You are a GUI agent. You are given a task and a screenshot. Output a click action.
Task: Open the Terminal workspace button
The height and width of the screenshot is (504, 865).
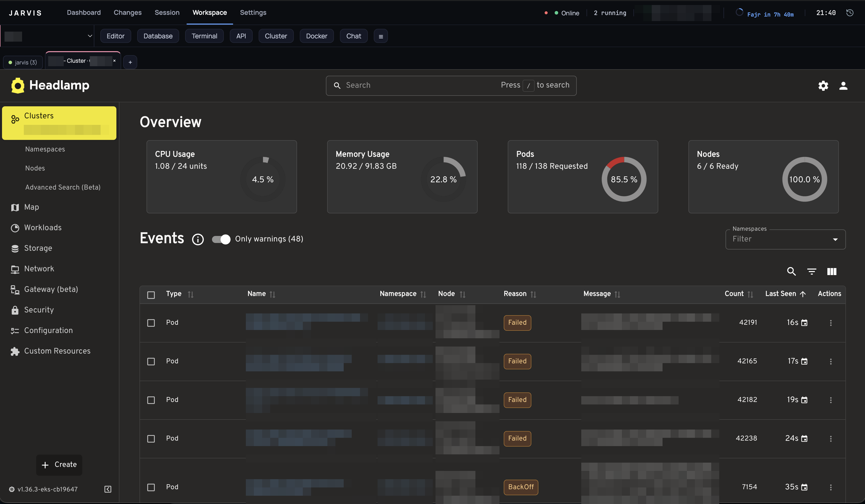pos(204,36)
